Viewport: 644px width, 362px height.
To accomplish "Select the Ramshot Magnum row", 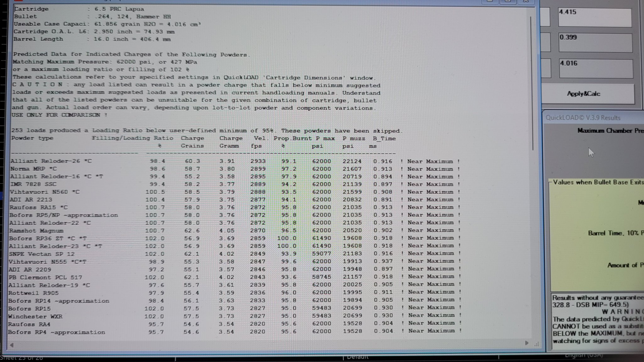I will click(236, 230).
